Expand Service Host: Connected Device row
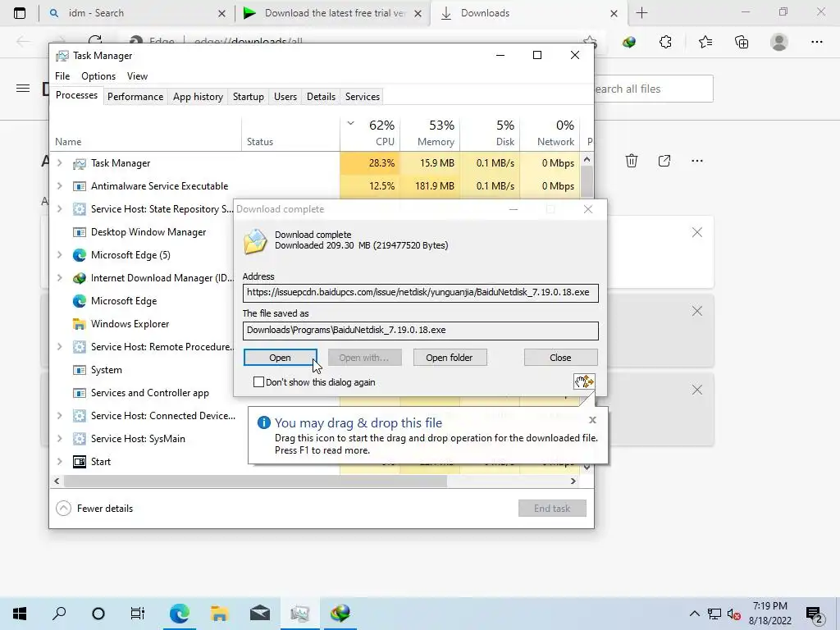The width and height of the screenshot is (840, 630). point(59,416)
